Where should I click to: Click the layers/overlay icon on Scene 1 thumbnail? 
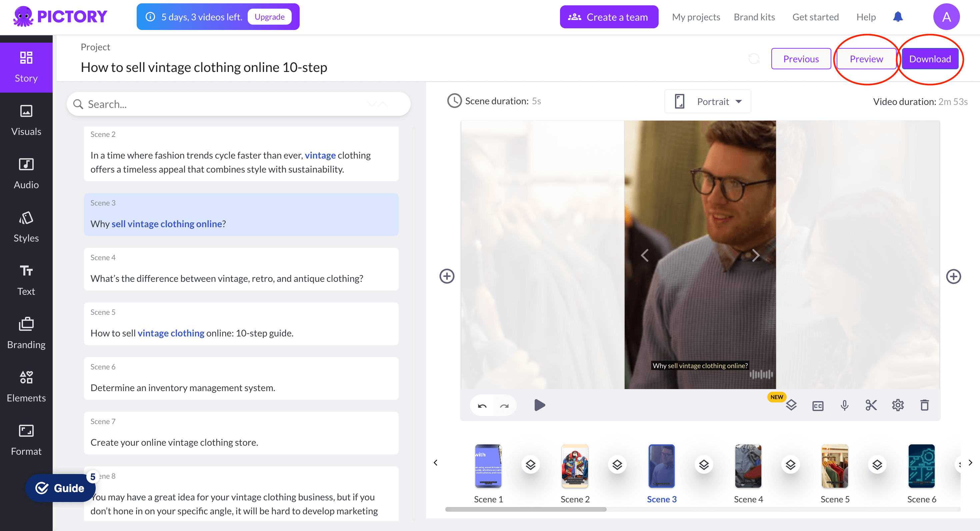(x=531, y=465)
